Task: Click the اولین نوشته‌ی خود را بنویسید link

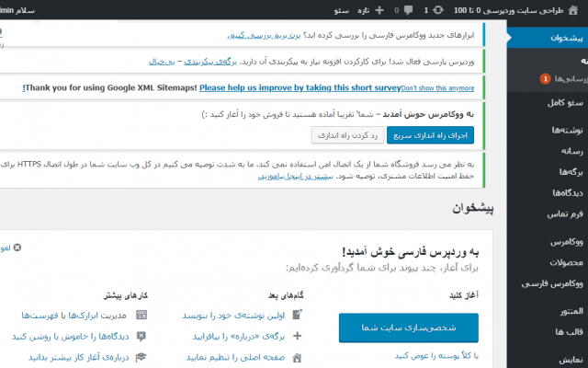Action: [233, 315]
